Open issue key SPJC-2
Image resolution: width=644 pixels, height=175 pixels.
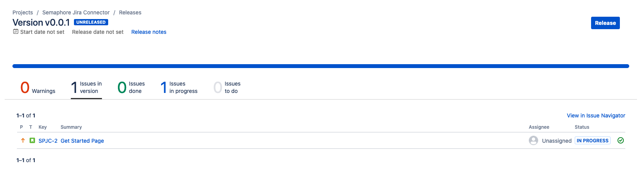coord(48,141)
